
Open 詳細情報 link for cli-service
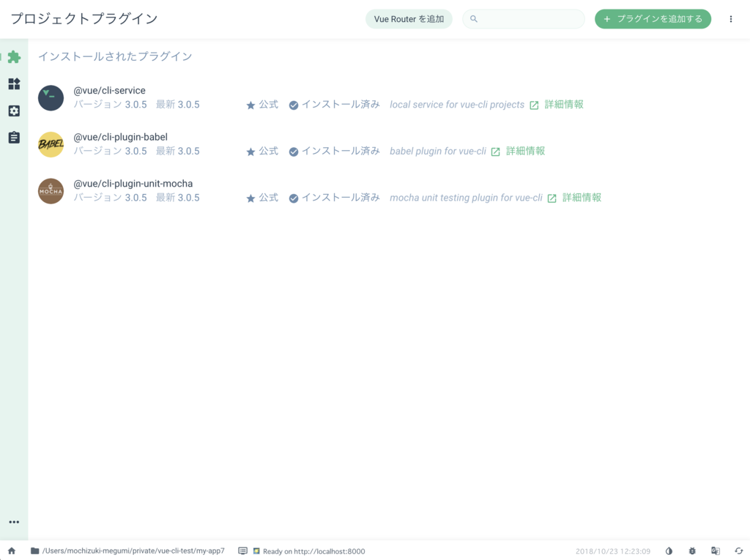pos(564,105)
